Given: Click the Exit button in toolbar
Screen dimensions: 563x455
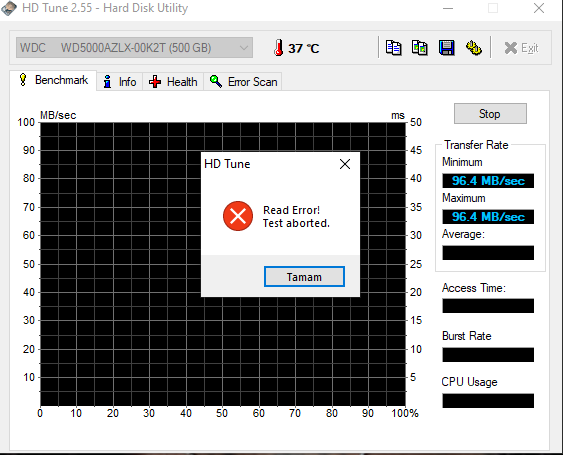Looking at the screenshot, I should click(521, 48).
